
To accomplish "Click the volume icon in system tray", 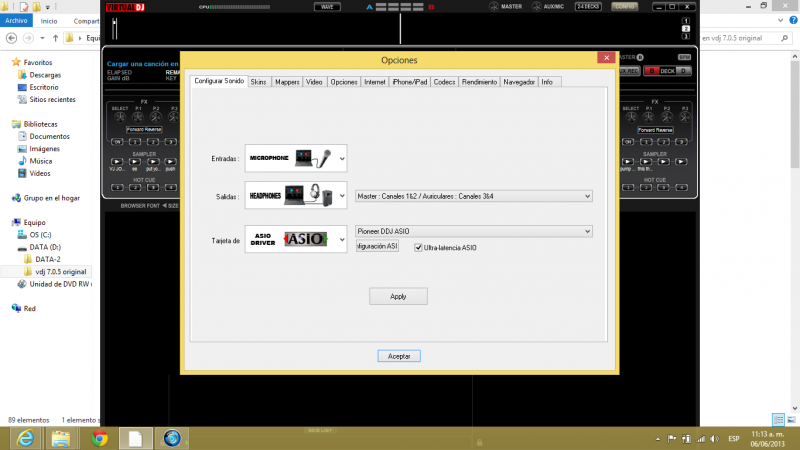I will click(714, 439).
